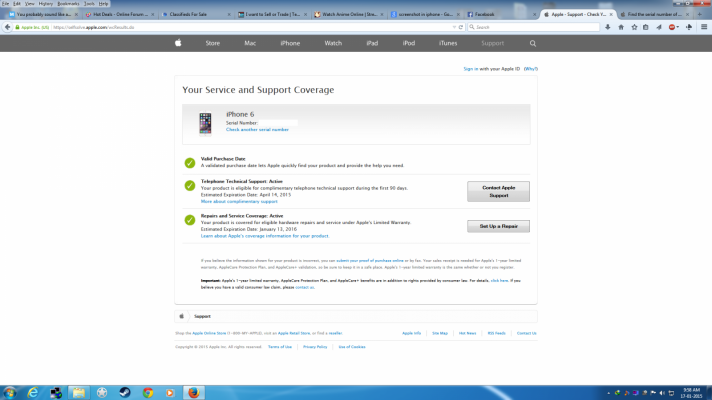
Task: Open the Firefox hamburger menu
Action: (x=704, y=27)
